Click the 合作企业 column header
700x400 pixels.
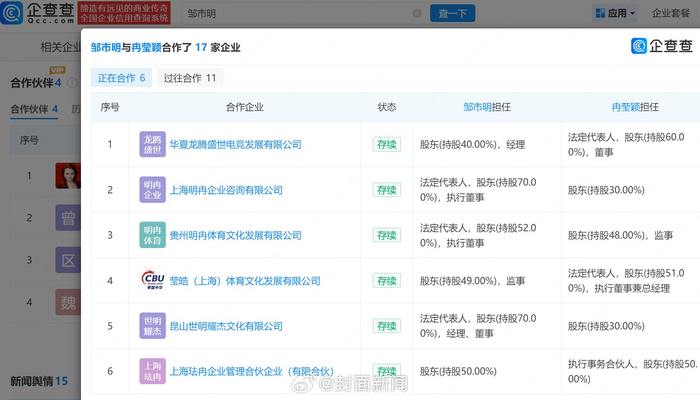[245, 107]
